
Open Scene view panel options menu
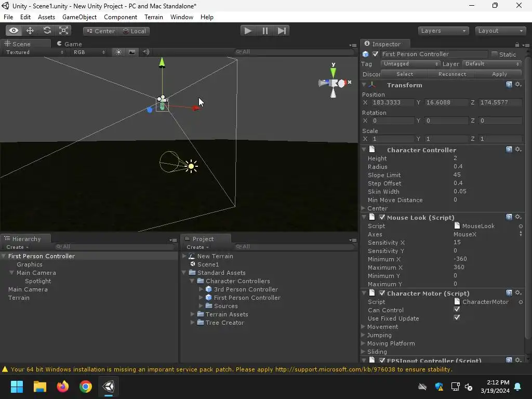[353, 45]
